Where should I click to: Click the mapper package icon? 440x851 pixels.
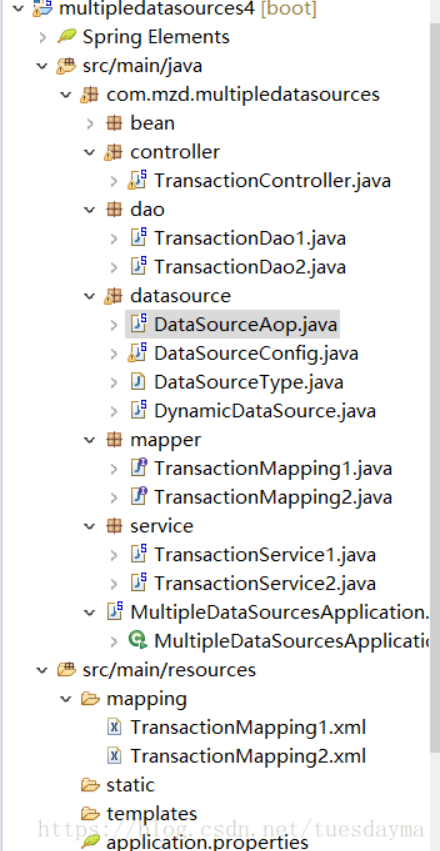pyautogui.click(x=114, y=440)
